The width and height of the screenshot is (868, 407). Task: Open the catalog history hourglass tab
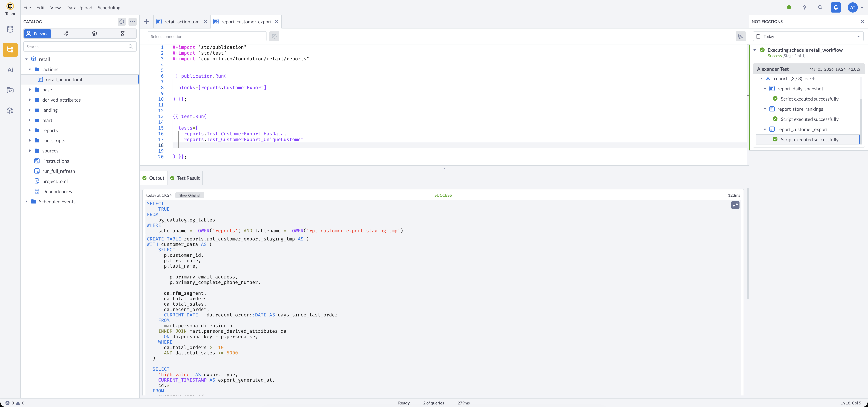tap(123, 34)
